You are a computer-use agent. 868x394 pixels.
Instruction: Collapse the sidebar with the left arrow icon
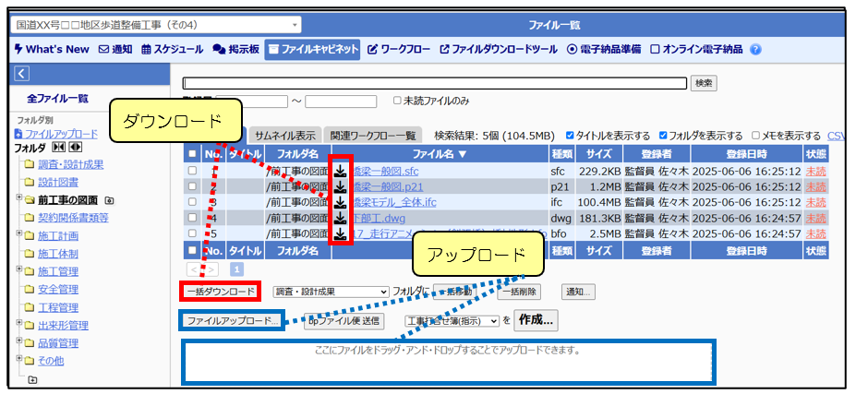pyautogui.click(x=22, y=74)
